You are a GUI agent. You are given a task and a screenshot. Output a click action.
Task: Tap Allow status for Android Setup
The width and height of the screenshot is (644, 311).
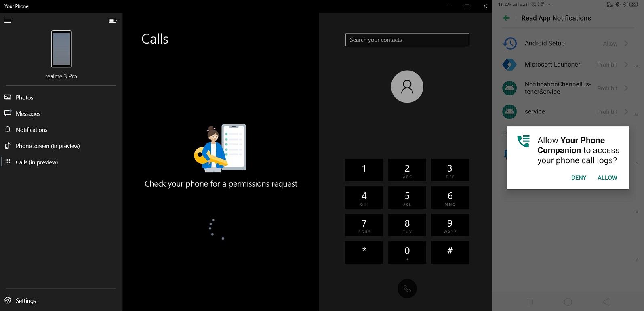[610, 44]
